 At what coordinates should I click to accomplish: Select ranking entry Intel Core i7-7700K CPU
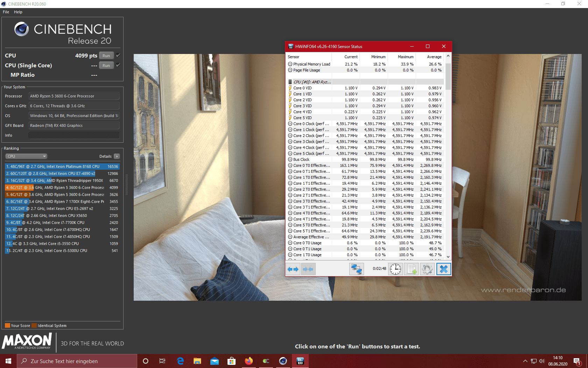pyautogui.click(x=62, y=223)
